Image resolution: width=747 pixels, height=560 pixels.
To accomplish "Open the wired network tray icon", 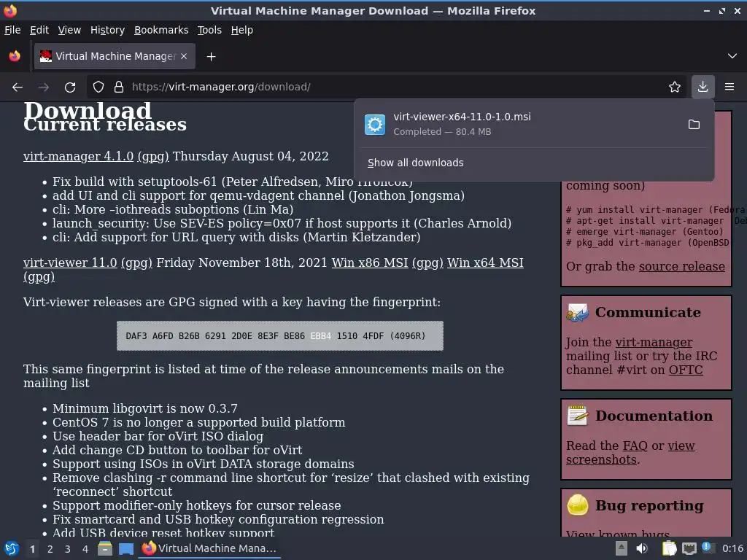I will [689, 548].
